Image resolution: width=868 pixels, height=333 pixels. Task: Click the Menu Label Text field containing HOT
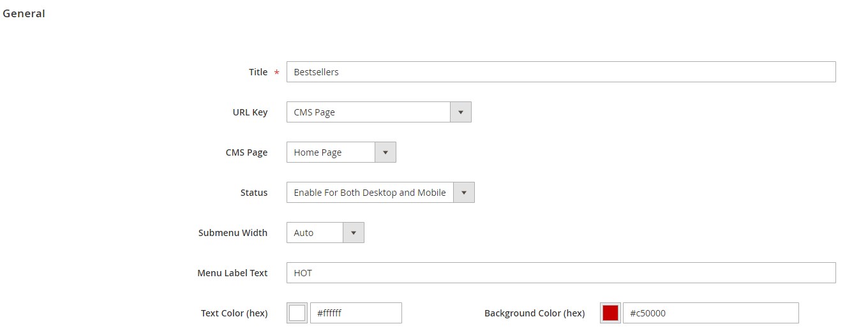[560, 273]
